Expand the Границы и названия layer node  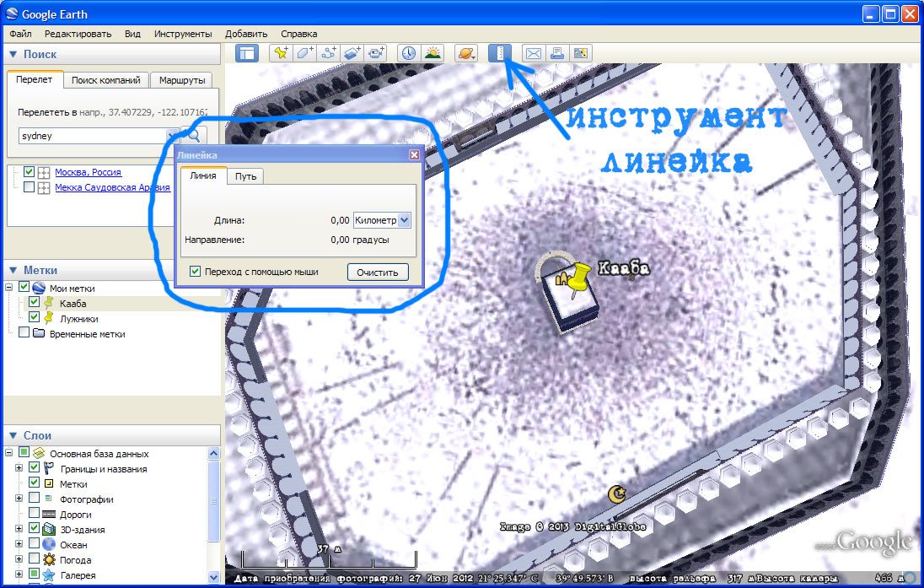(19, 468)
